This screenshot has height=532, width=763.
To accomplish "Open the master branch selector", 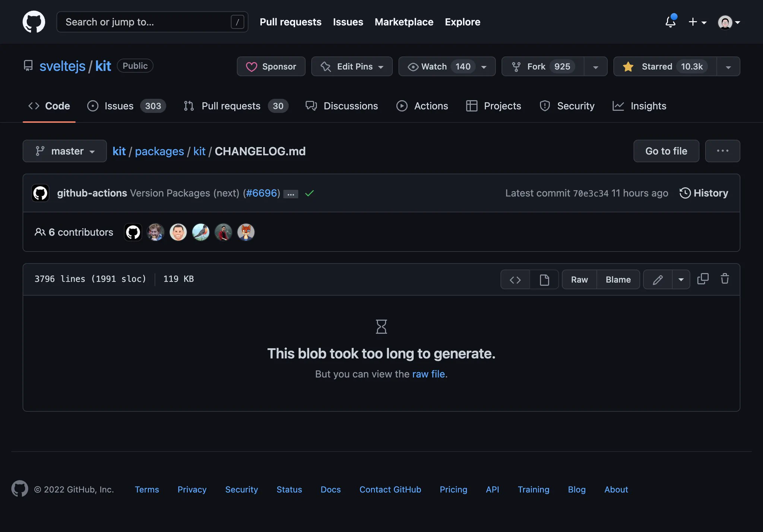I will point(65,151).
